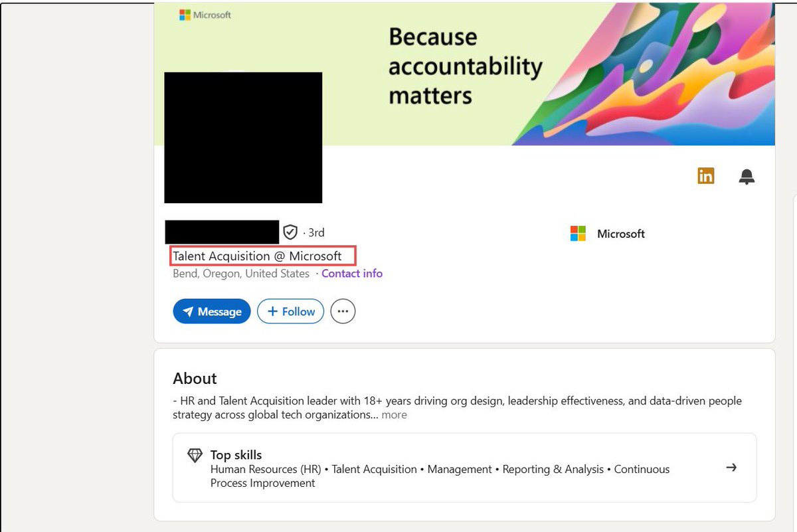Image resolution: width=797 pixels, height=532 pixels.
Task: Click 'Bend, Oregon, United States' location text
Action: [x=241, y=274]
